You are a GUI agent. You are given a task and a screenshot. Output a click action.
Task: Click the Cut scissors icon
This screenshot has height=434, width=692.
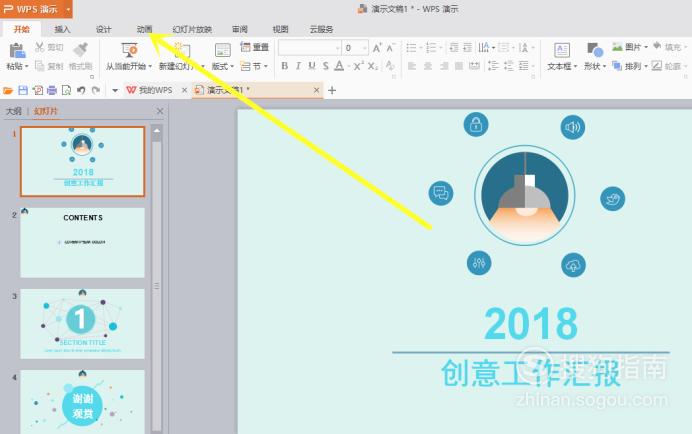[40, 47]
